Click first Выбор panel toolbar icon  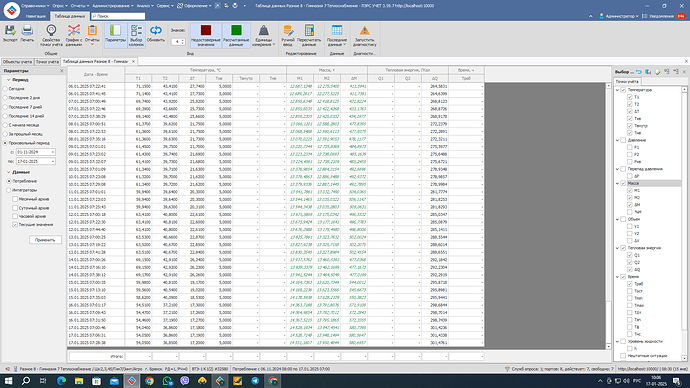click(x=639, y=71)
